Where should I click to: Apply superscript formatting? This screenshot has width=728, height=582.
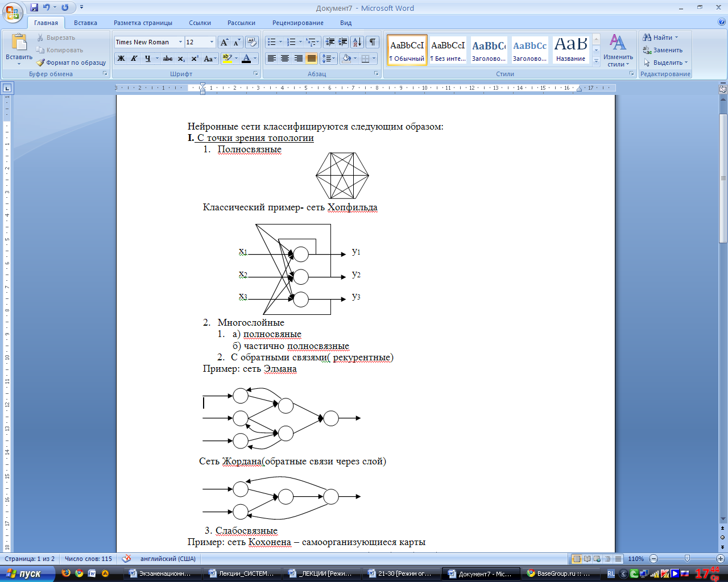coord(194,59)
